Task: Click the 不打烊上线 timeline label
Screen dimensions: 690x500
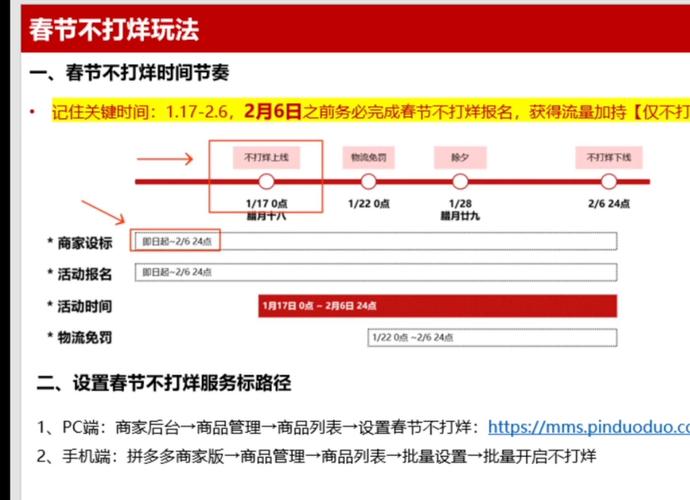Action: coord(266,158)
